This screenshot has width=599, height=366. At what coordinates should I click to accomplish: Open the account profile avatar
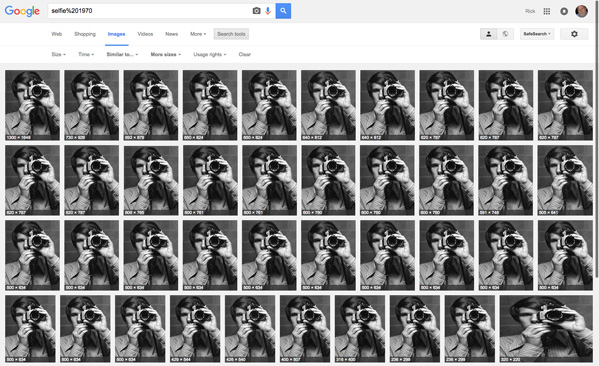tap(581, 11)
